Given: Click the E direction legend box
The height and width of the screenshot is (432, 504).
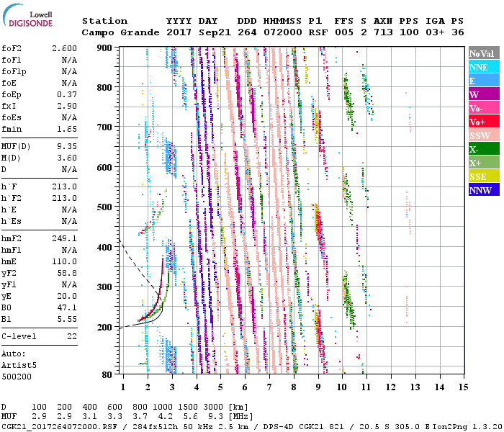Looking at the screenshot, I should 481,81.
